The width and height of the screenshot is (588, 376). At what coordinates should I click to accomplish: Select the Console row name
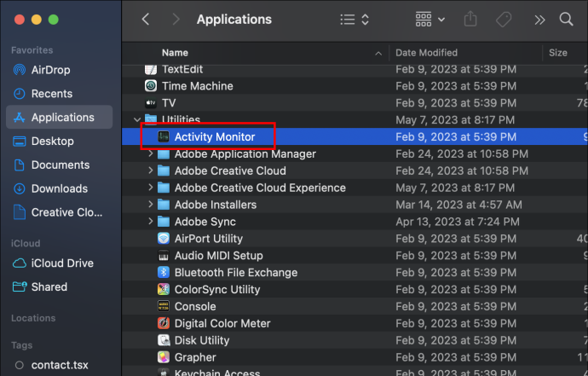point(195,307)
